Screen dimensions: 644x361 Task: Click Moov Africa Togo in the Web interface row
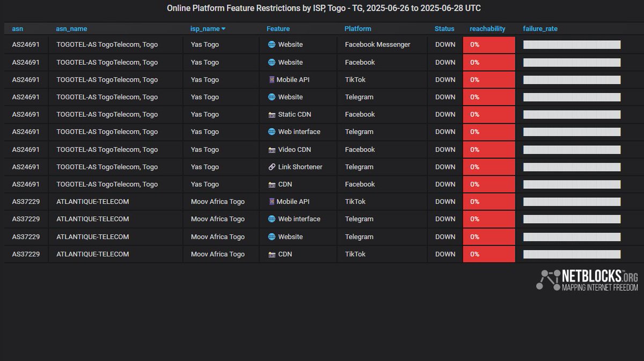[218, 219]
